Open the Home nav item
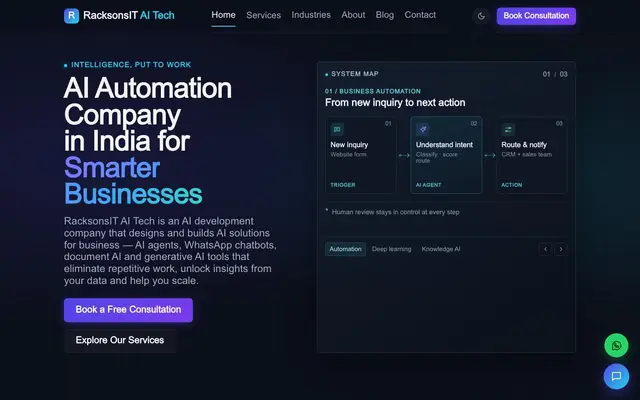 point(223,15)
